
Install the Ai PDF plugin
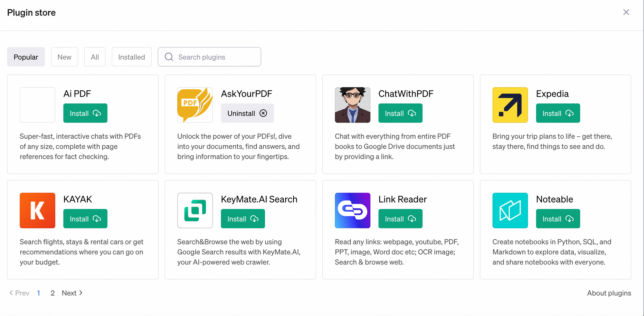pos(85,113)
